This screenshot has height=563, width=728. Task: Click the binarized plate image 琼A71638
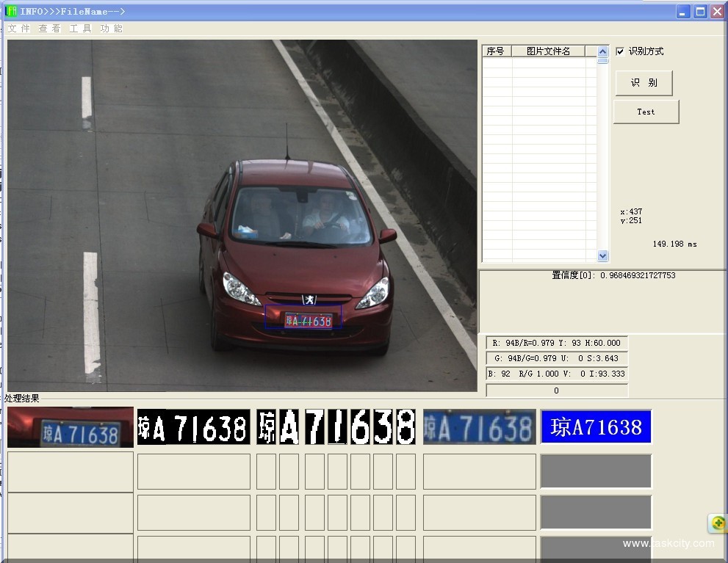tap(193, 427)
